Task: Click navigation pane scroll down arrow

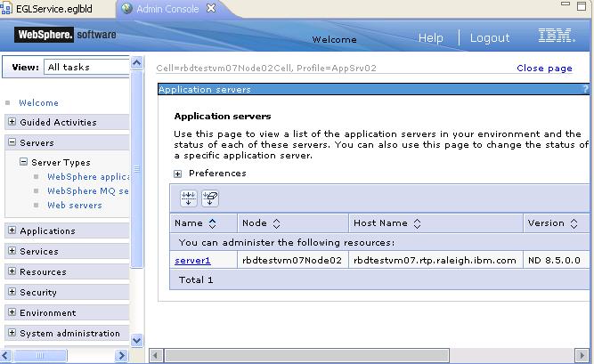Action: (x=137, y=340)
